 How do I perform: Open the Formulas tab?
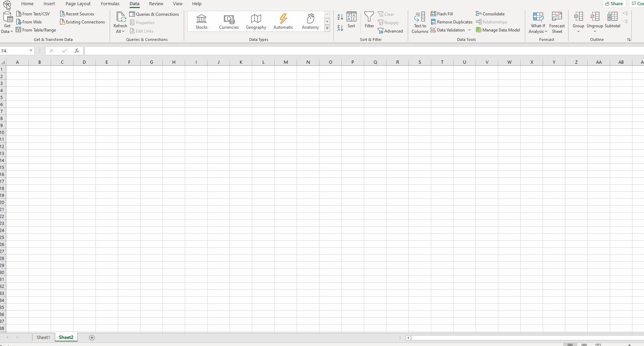click(110, 4)
